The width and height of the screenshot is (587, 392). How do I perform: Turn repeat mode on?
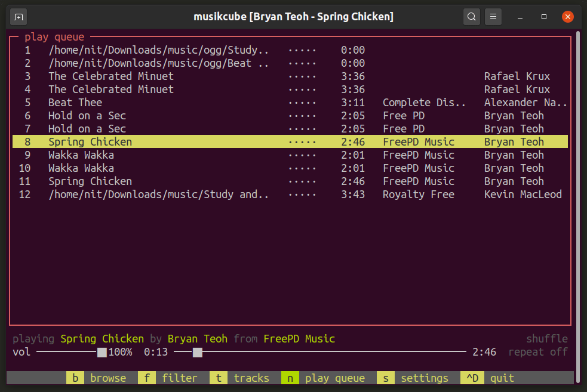coord(538,352)
